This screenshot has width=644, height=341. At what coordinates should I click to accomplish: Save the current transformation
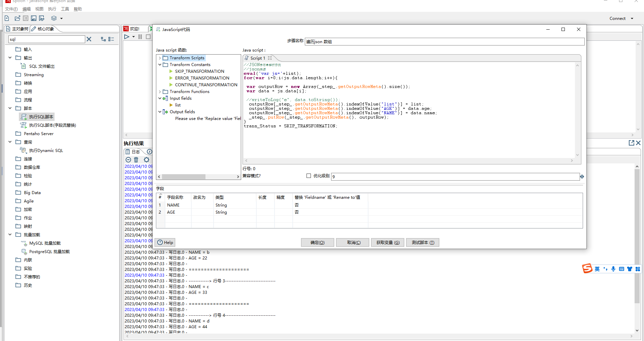pyautogui.click(x=33, y=18)
